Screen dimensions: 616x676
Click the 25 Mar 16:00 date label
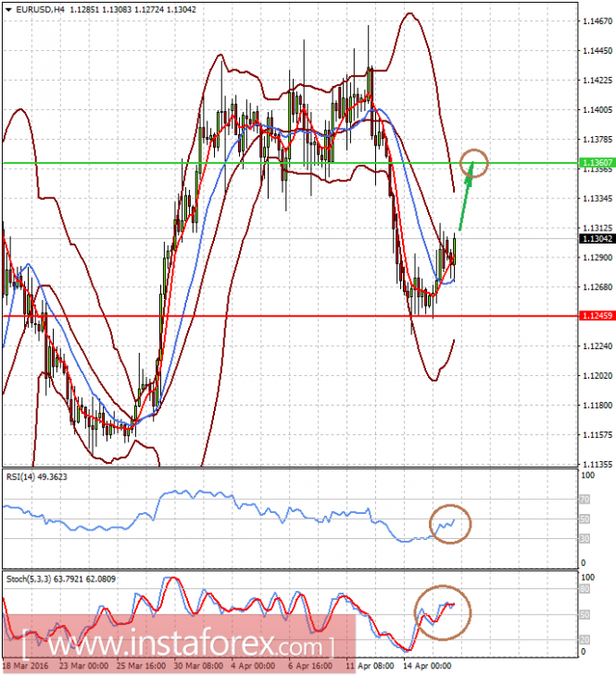(x=141, y=666)
